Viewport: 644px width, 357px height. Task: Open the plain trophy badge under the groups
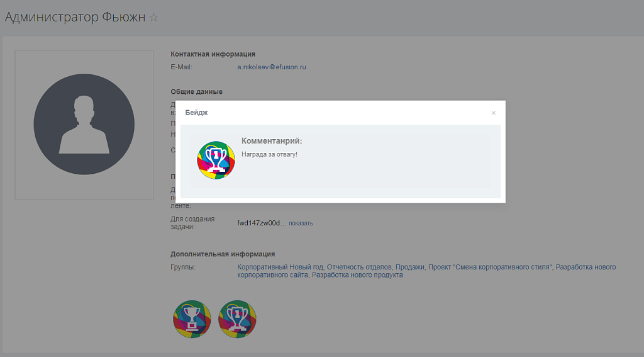[192, 320]
